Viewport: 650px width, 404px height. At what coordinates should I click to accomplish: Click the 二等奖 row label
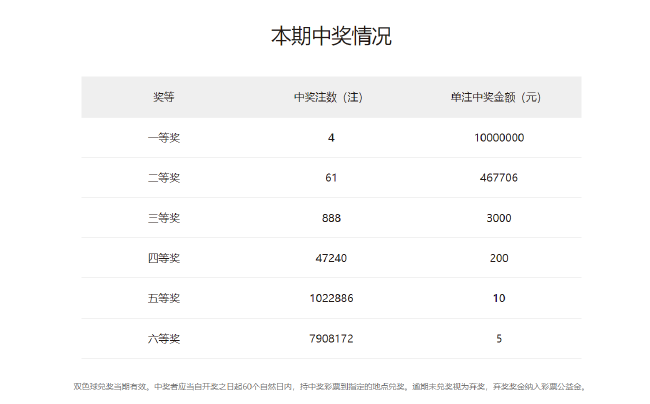click(164, 178)
